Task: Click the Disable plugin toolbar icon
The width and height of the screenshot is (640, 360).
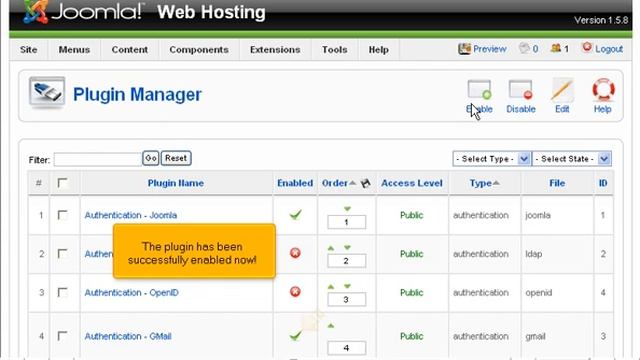Action: [x=520, y=90]
